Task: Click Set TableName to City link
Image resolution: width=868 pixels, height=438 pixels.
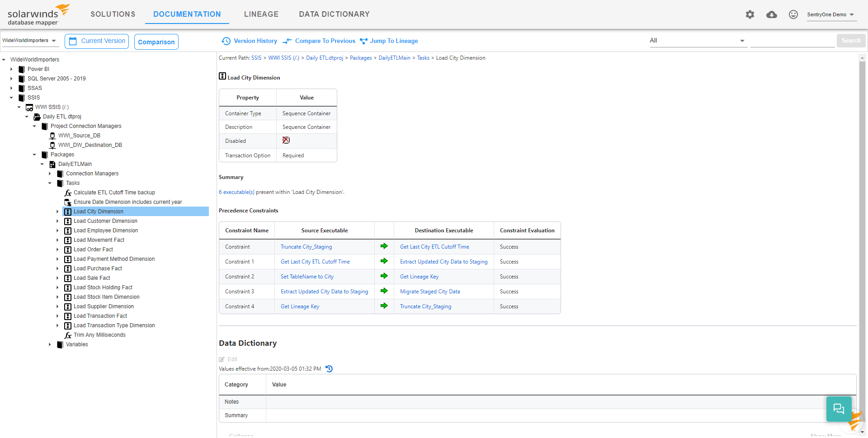Action: 307,277
